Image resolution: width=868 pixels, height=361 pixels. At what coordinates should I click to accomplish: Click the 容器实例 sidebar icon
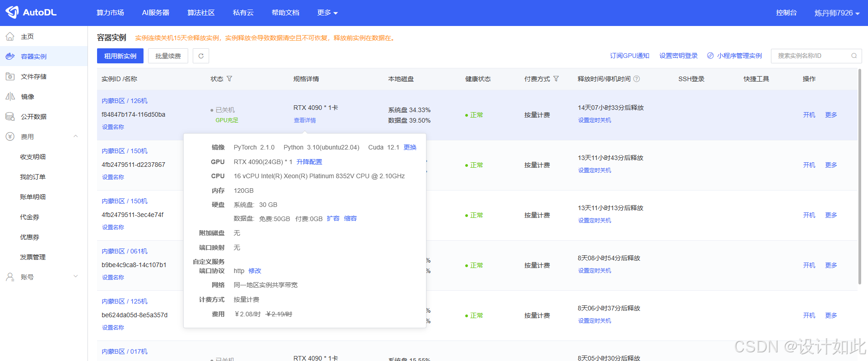coord(10,57)
